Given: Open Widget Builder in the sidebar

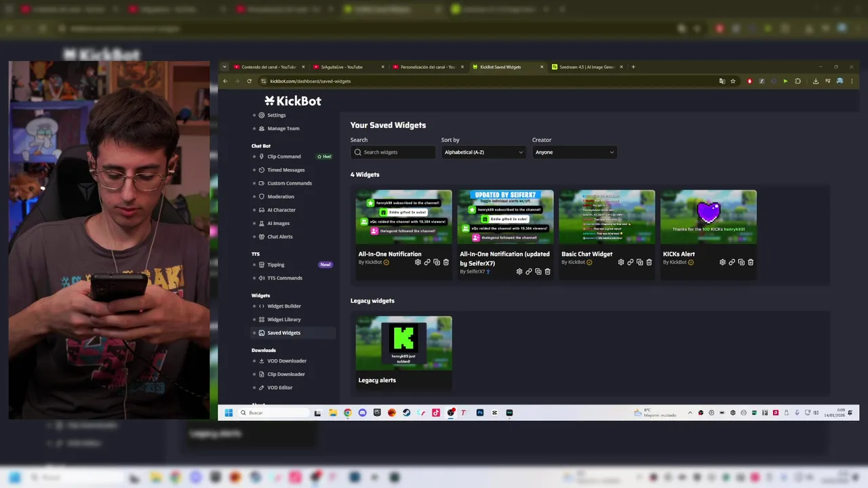Looking at the screenshot, I should pos(283,306).
